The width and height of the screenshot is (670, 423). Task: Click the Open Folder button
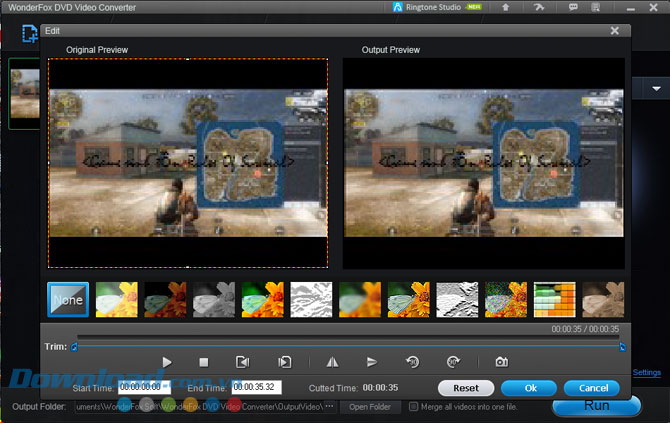point(370,407)
